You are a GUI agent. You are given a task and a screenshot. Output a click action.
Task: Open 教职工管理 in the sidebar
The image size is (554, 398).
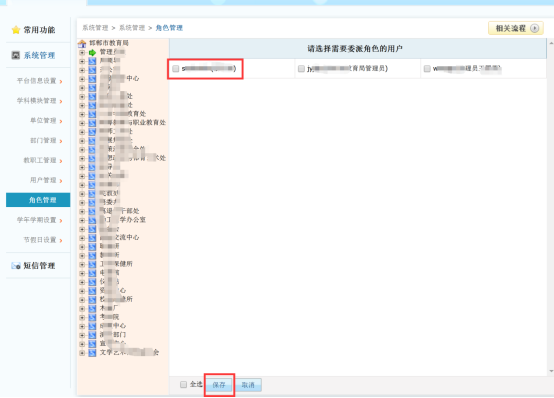coord(40,160)
